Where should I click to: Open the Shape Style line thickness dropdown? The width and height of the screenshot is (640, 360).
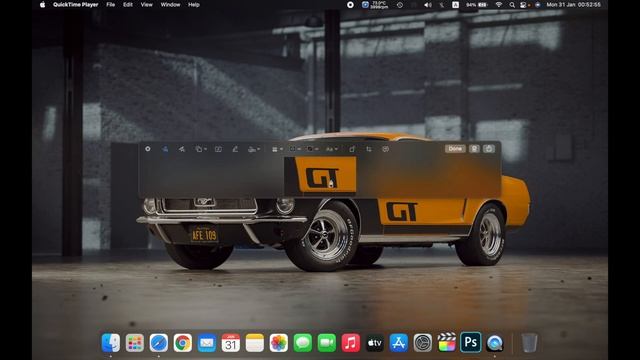click(277, 149)
